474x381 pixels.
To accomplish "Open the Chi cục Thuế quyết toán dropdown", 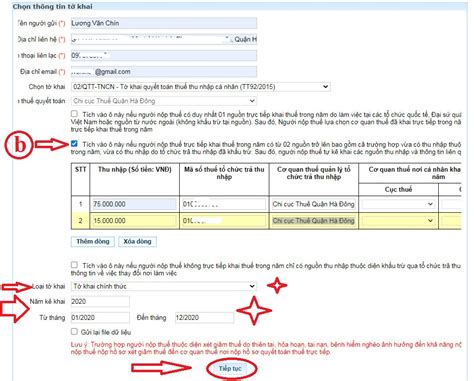I will click(x=164, y=101).
